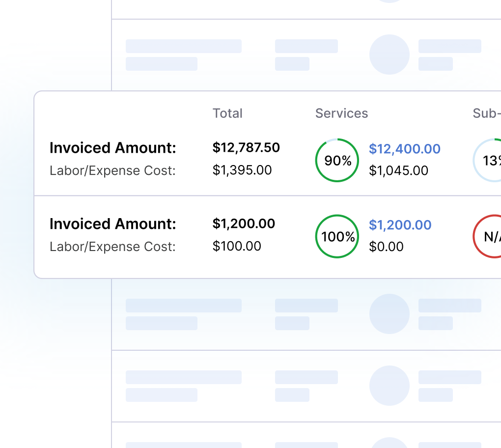Select the bold $1,200.00 total invoiced amount
Screen dimensions: 501x448
pos(244,224)
